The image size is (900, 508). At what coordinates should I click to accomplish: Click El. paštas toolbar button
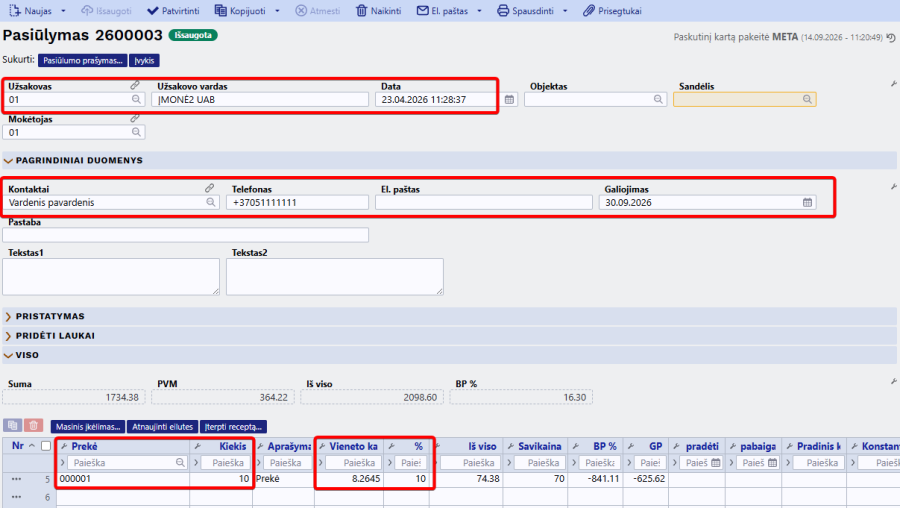(x=443, y=11)
